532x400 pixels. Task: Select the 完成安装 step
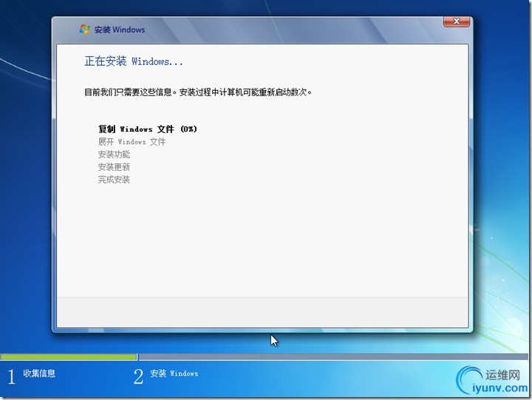tap(114, 180)
